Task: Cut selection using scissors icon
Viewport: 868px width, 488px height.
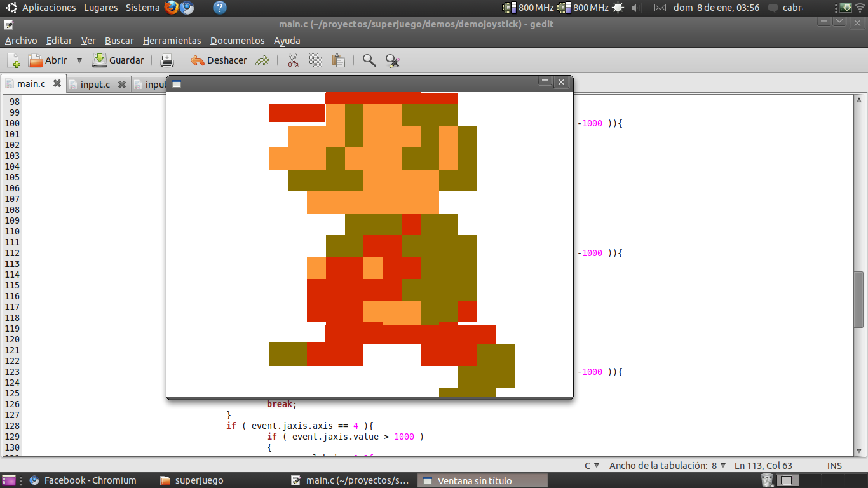Action: pyautogui.click(x=293, y=60)
